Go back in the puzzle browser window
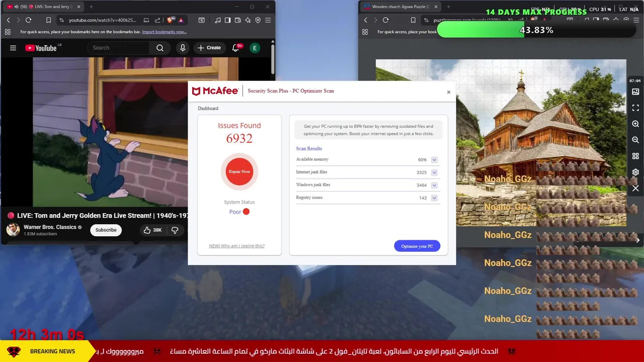This screenshot has height=362, width=644. click(366, 20)
